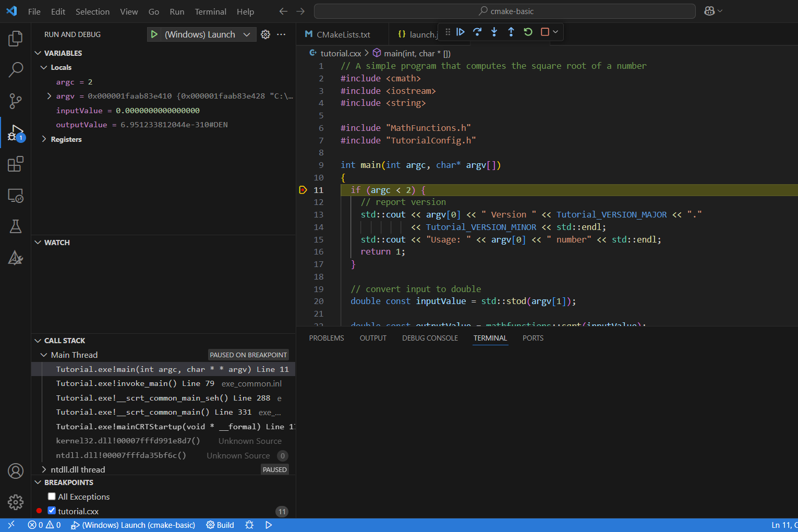This screenshot has height=532, width=798.
Task: Open the Testing beaker view
Action: tap(15, 226)
